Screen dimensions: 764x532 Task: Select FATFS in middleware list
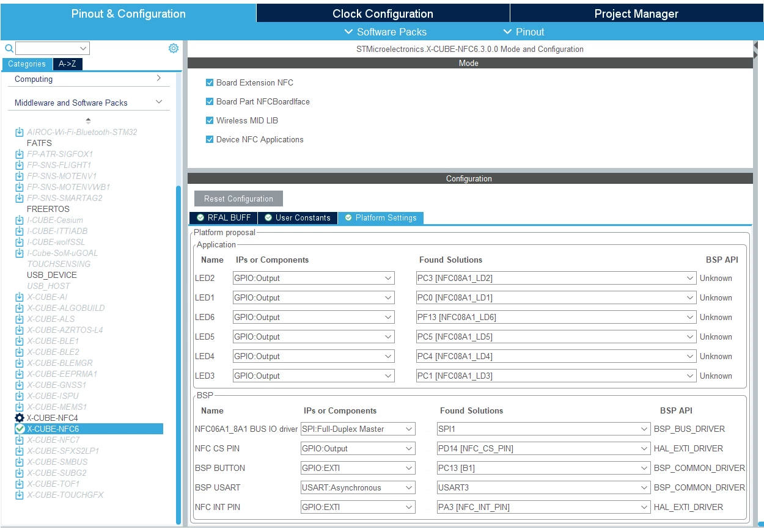click(39, 143)
